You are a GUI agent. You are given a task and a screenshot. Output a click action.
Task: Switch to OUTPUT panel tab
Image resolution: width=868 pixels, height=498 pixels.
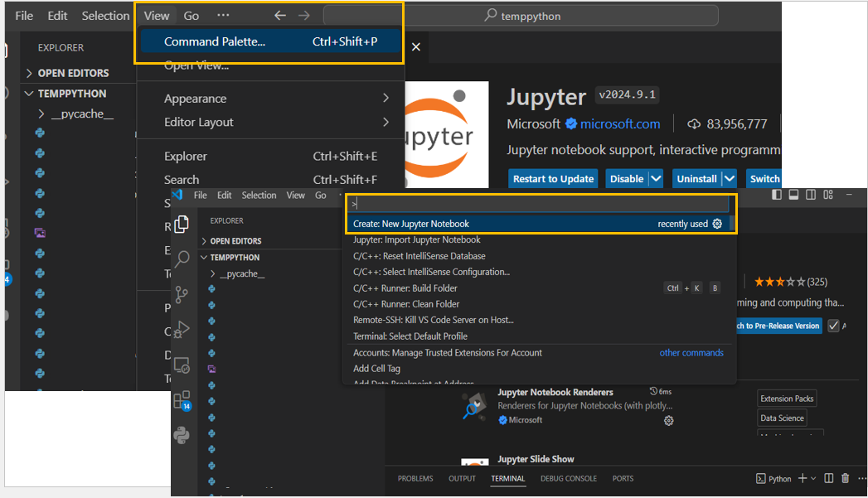pyautogui.click(x=463, y=479)
